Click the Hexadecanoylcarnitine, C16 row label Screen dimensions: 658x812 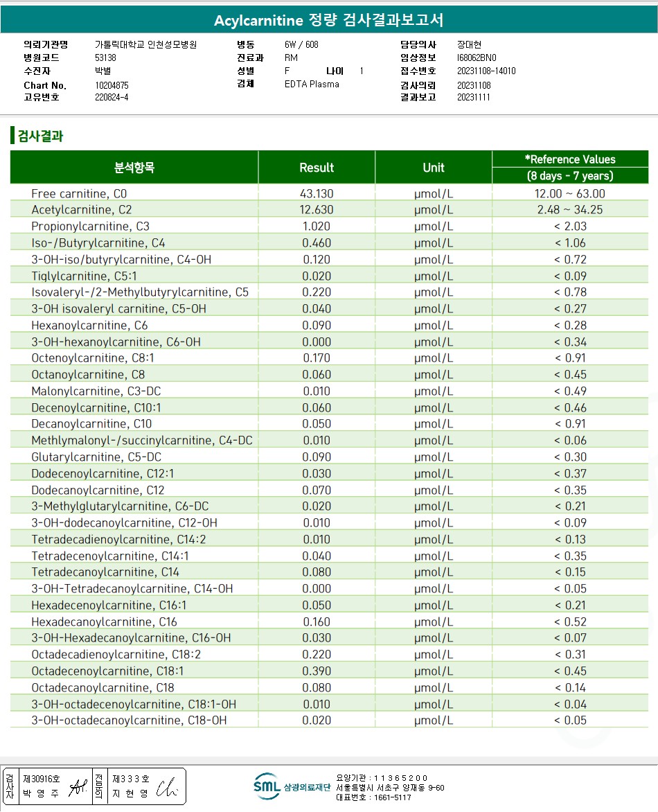tap(104, 622)
